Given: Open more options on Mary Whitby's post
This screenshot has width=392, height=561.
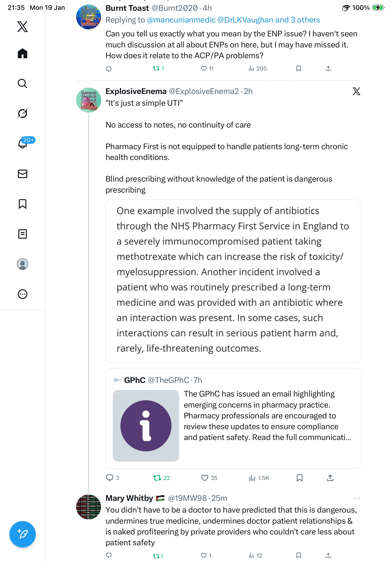Looking at the screenshot, I should [357, 498].
